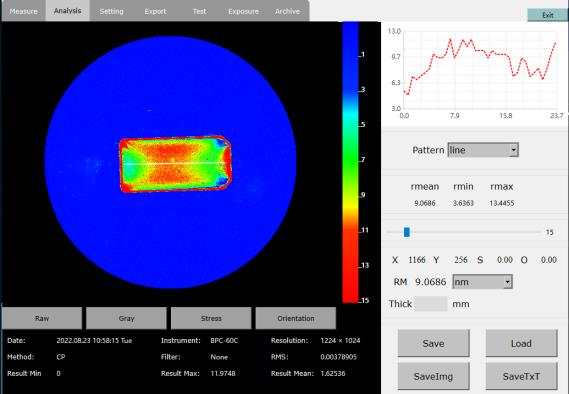Click the Result Max value 11.9748

pos(223,373)
